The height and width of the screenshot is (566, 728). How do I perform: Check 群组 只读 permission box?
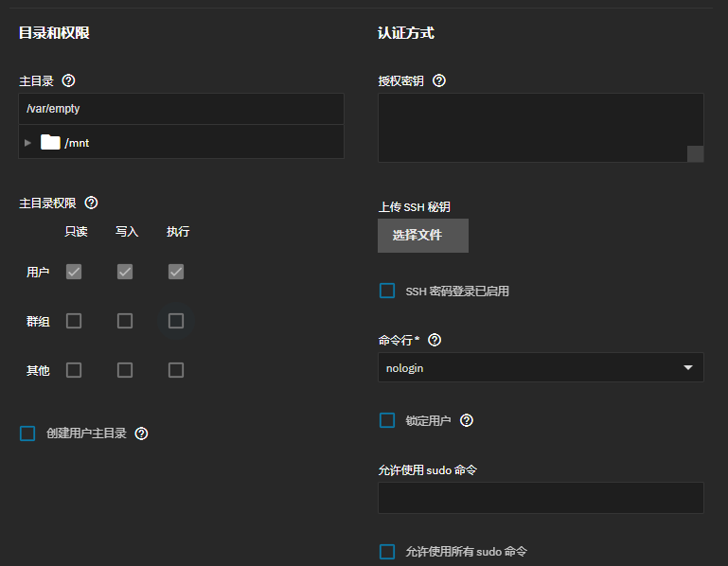[74, 321]
